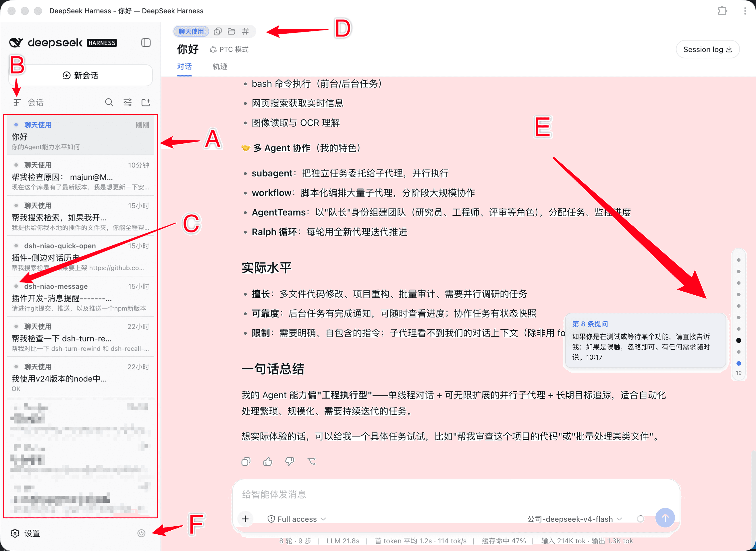The width and height of the screenshot is (756, 551).
Task: Click the 10 count under the timeline
Action: [739, 373]
